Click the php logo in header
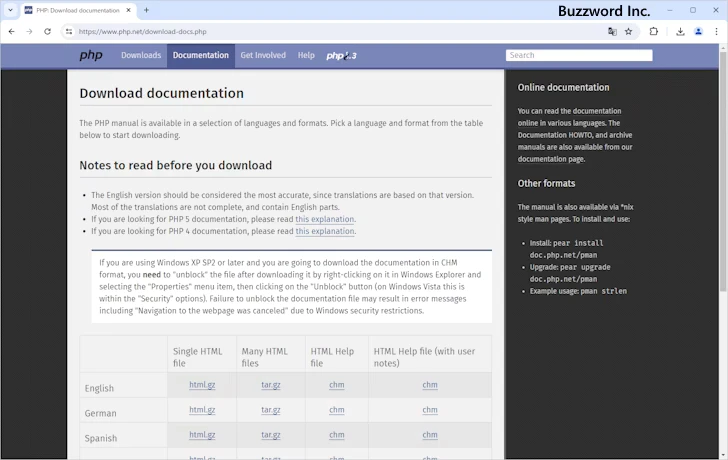 (91, 55)
